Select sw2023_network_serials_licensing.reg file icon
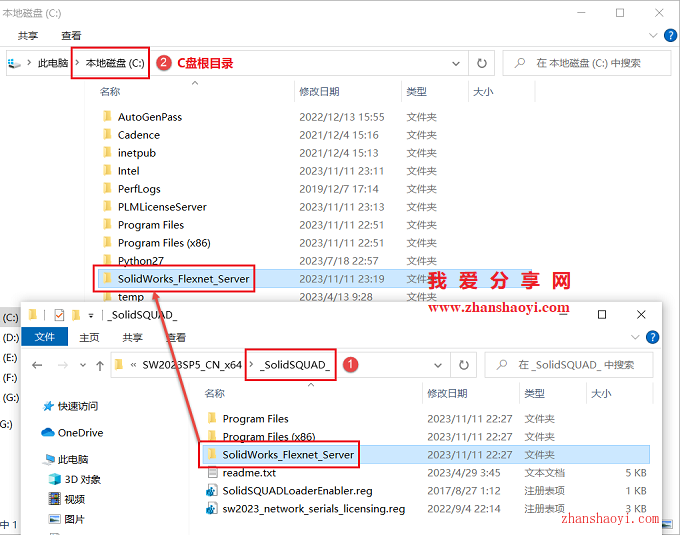680x535 pixels. pos(212,509)
